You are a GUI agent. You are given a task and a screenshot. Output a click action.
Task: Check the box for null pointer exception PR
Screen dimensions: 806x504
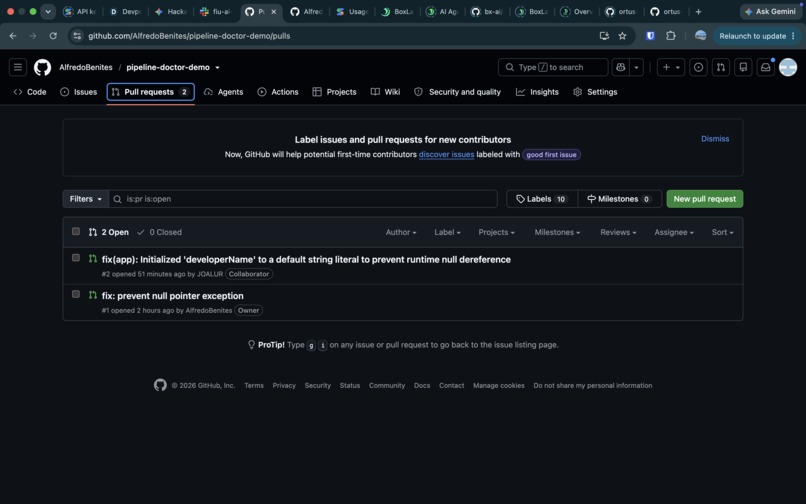[76, 294]
